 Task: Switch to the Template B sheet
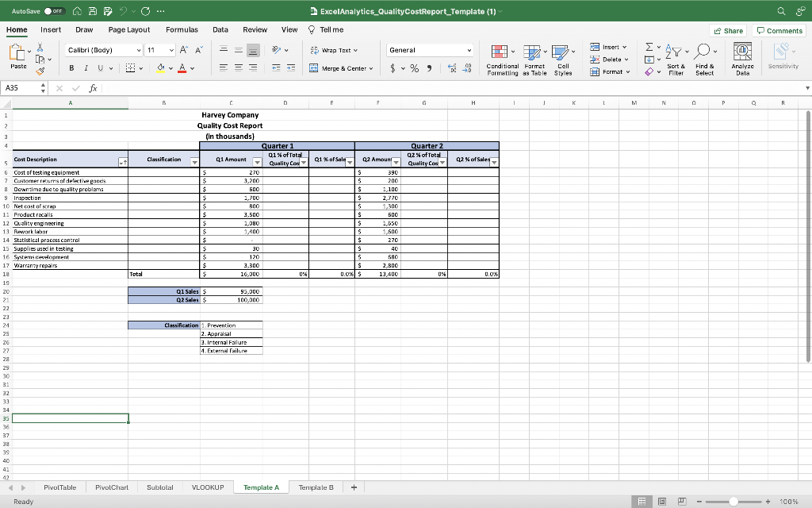(x=317, y=487)
